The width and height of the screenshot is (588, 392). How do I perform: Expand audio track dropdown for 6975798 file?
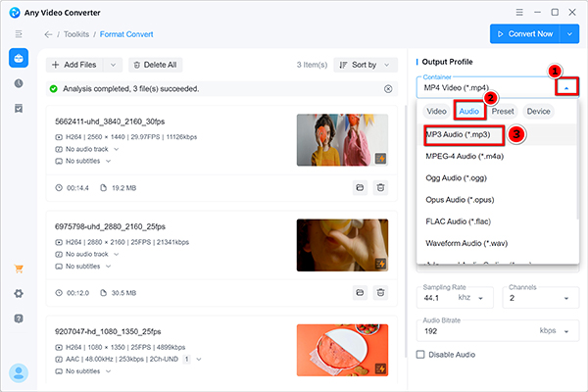[117, 254]
